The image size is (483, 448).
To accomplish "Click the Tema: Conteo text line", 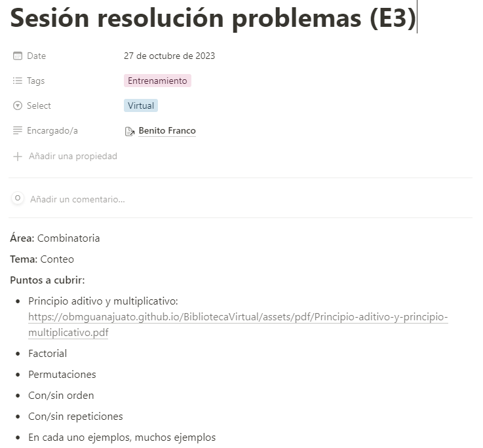I will (x=42, y=259).
